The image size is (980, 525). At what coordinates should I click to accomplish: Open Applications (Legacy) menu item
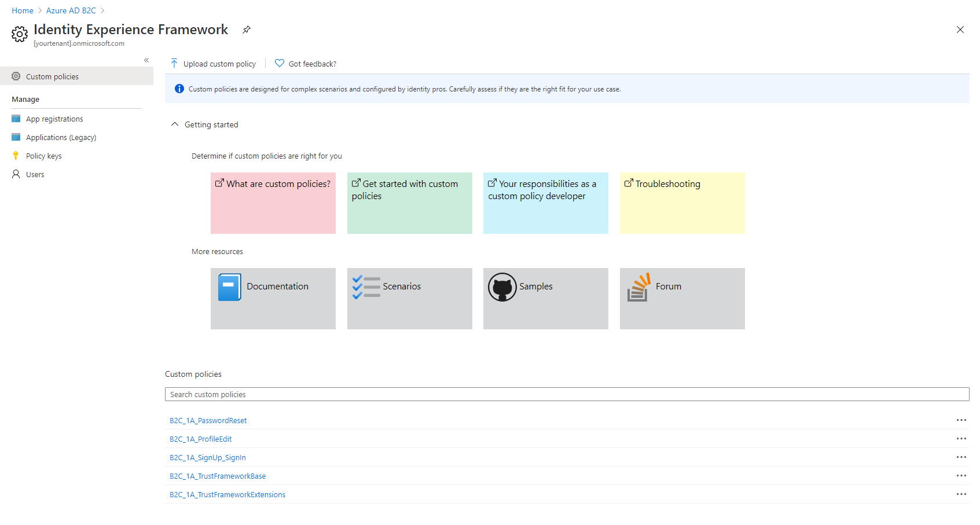[61, 137]
